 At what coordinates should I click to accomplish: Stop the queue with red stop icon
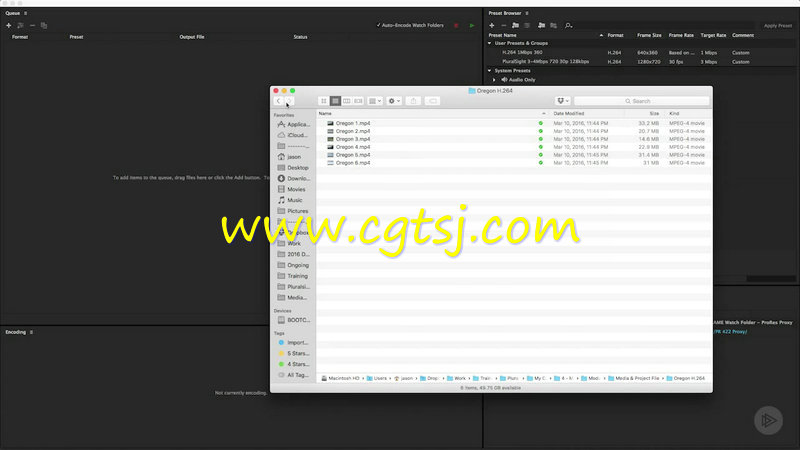(456, 25)
